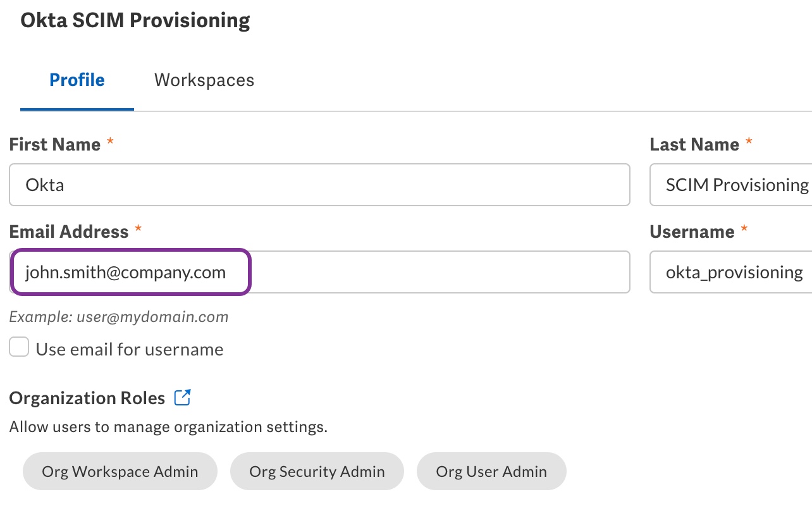Switch to the Workspaces tab
The width and height of the screenshot is (812, 506).
point(204,80)
